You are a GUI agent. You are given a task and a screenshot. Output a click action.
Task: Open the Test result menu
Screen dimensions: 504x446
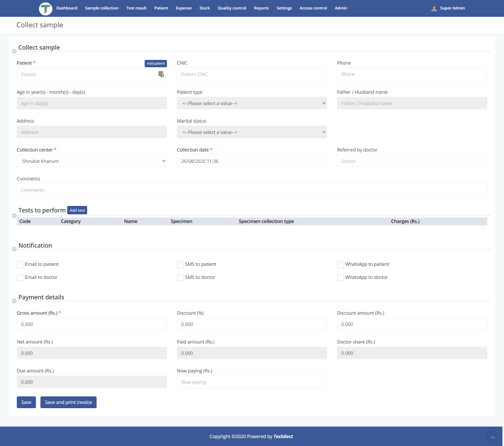pos(136,8)
